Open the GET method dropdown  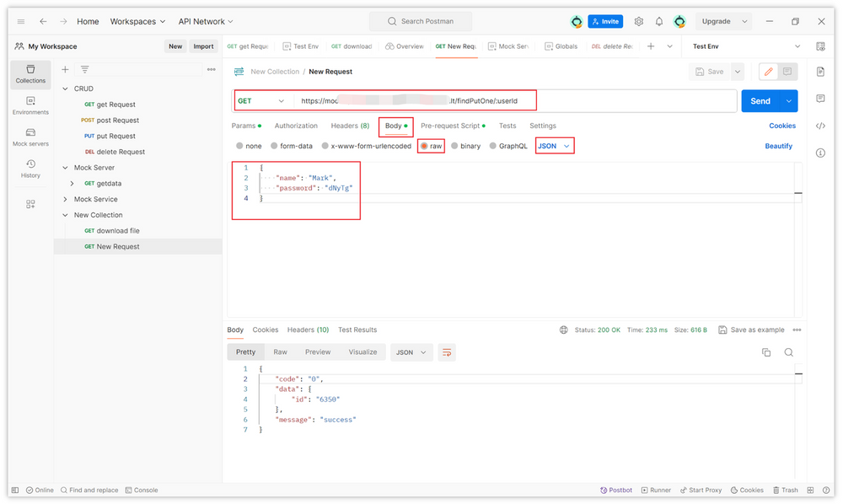coord(261,101)
